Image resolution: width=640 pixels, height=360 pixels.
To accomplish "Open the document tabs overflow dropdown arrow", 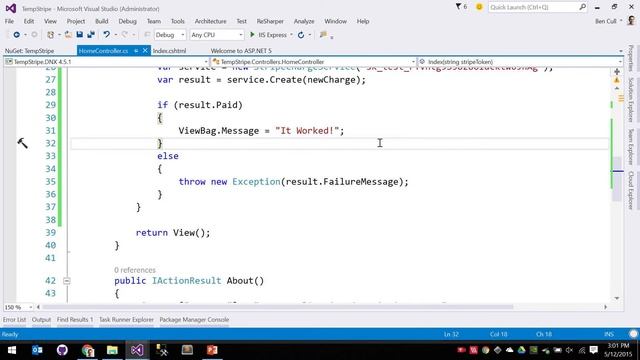I will pyautogui.click(x=621, y=51).
